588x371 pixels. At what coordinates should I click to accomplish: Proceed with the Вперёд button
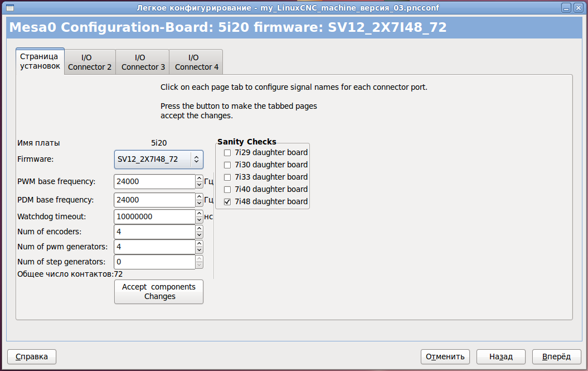pos(556,356)
